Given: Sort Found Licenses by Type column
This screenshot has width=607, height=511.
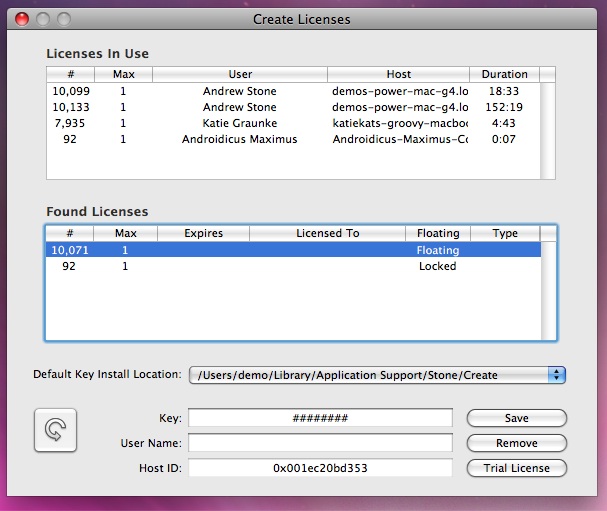Looking at the screenshot, I should (505, 233).
